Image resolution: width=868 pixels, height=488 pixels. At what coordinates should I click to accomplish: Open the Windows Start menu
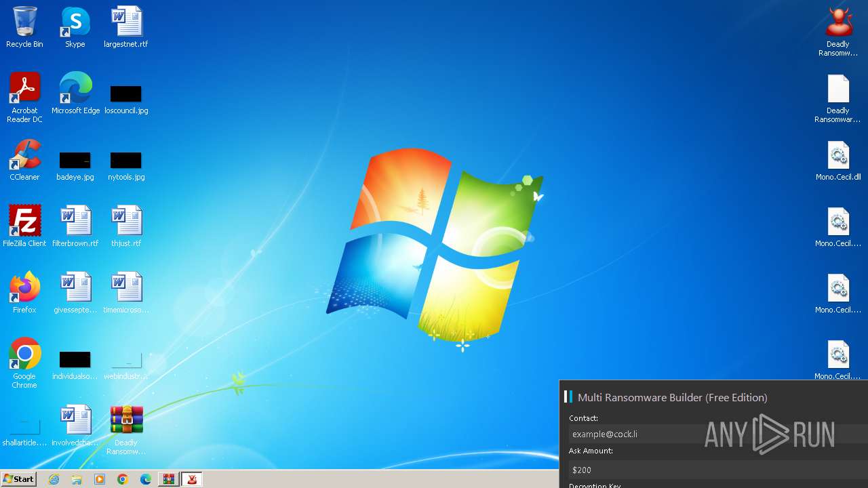[x=19, y=479]
